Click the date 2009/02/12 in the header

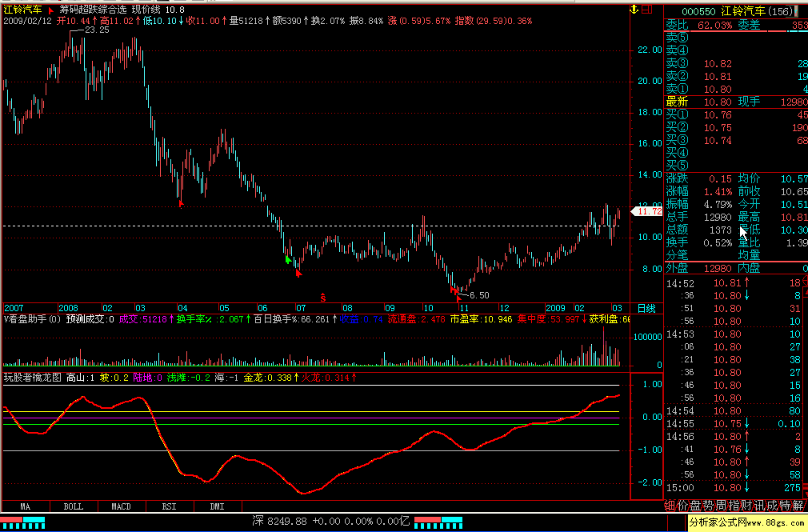[x=28, y=21]
